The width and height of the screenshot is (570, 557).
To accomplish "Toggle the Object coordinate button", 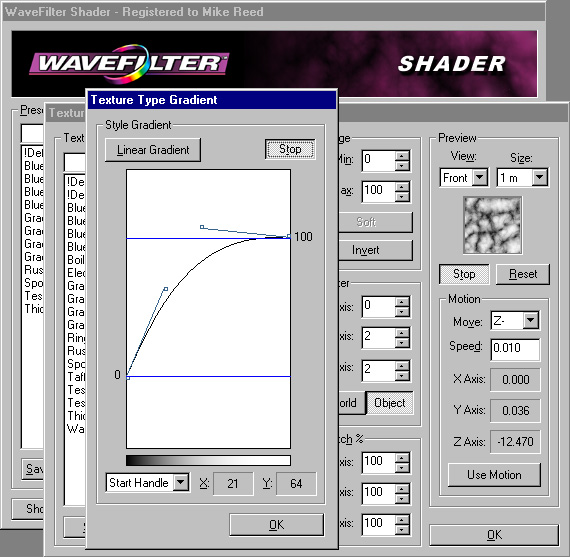I will click(x=389, y=403).
